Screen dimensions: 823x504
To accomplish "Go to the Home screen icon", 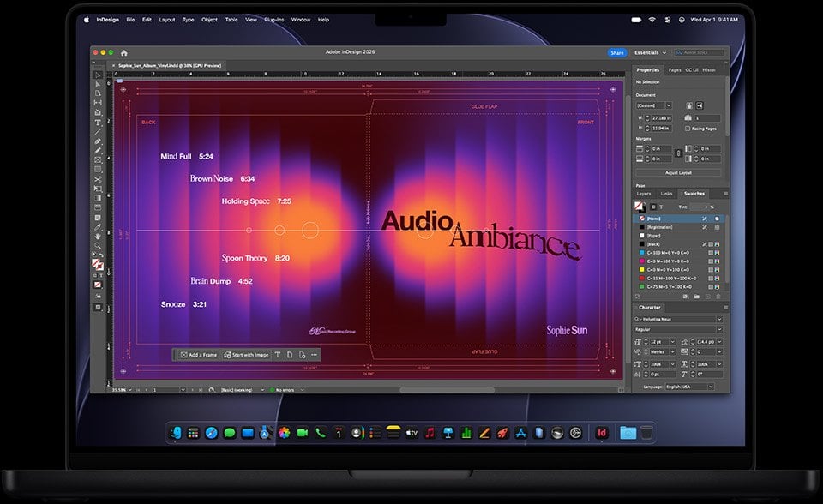I will [x=123, y=52].
